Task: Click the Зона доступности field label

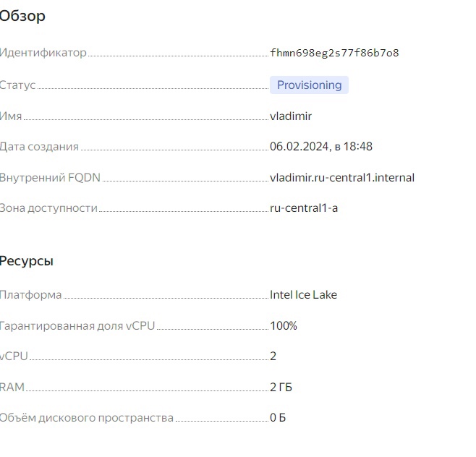Action: click(x=49, y=208)
